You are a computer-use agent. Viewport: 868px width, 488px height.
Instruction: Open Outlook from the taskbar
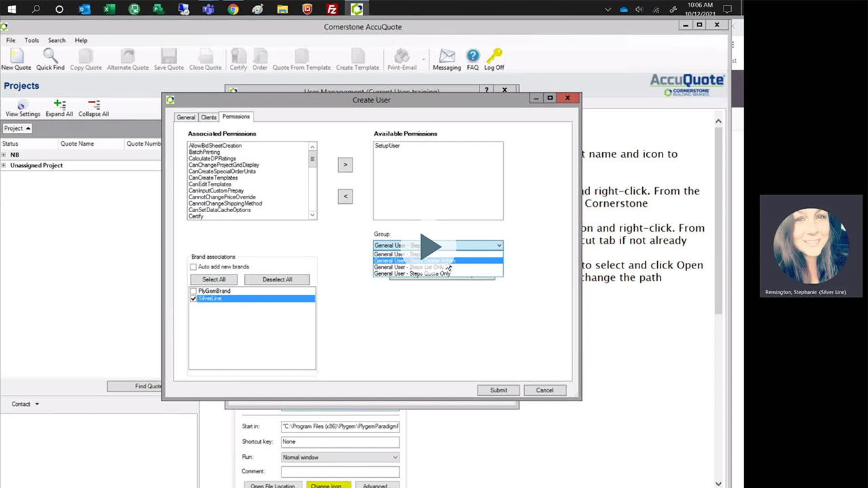pyautogui.click(x=85, y=9)
